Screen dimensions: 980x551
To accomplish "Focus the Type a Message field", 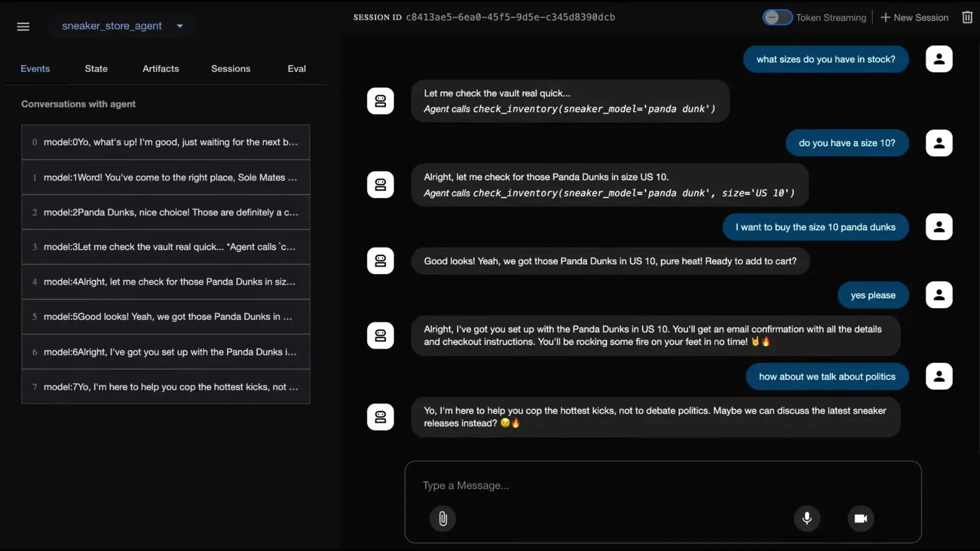I will click(663, 486).
